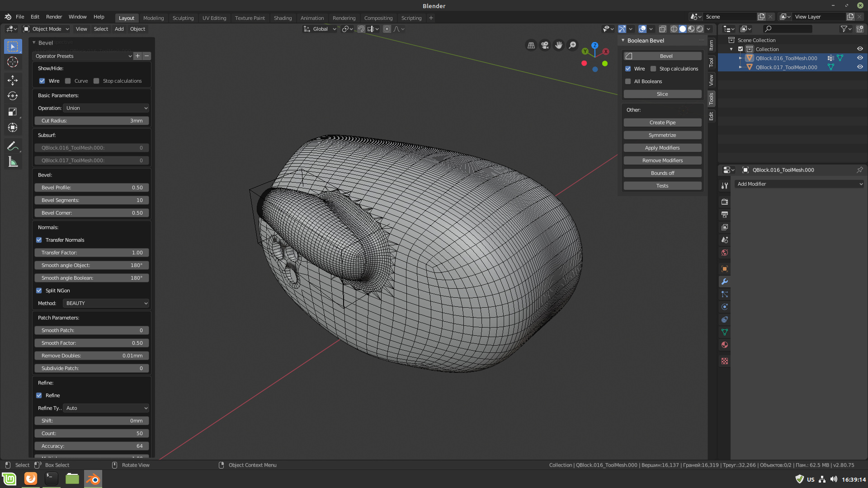This screenshot has height=488, width=868.
Task: Click the Symmetrize button
Action: point(662,135)
